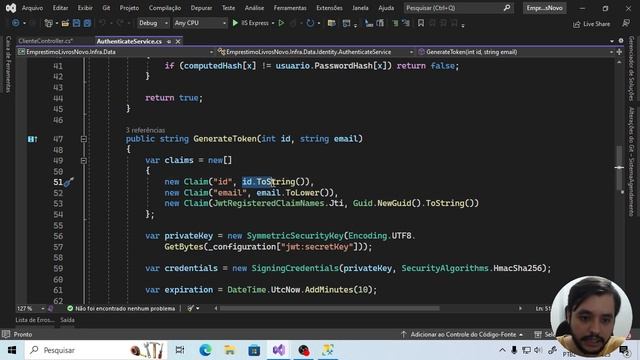Viewport: 640px width, 360px height.
Task: Open the GenerateToken member navigation dropdown
Action: point(515,52)
